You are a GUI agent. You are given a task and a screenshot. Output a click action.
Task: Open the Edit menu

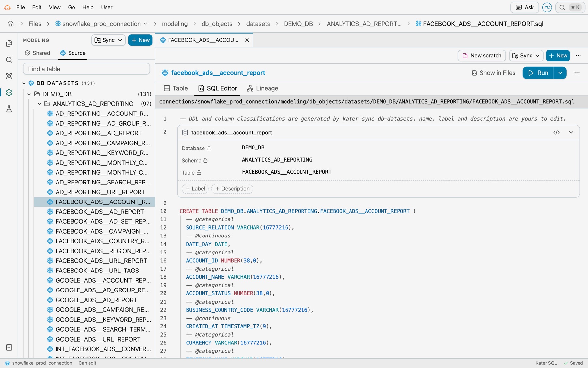click(37, 7)
